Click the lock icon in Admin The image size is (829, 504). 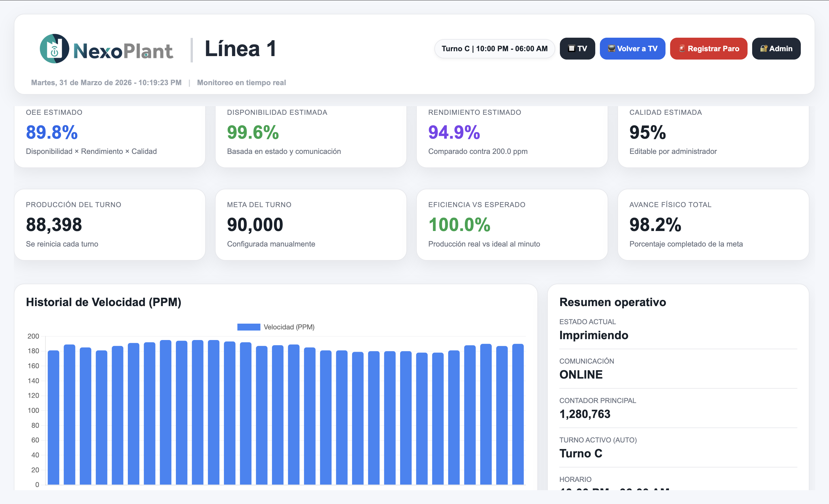click(763, 48)
